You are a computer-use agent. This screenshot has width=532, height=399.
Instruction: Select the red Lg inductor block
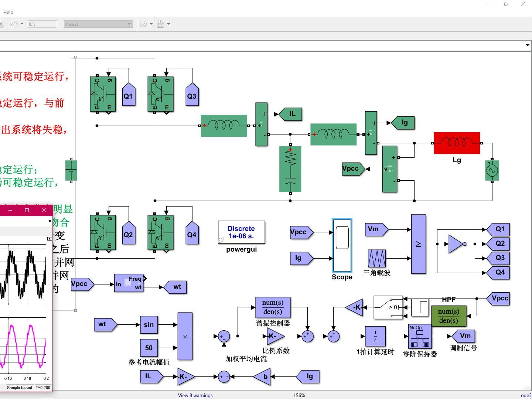[x=457, y=143]
